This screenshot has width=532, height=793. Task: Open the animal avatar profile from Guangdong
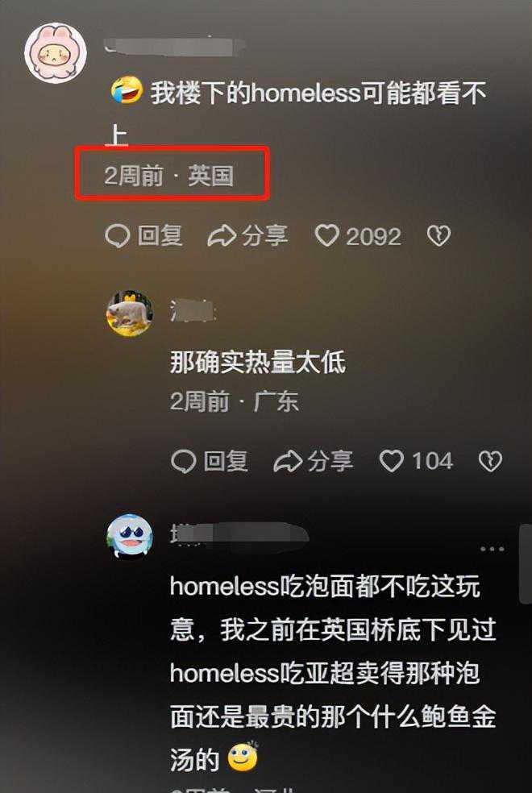130,313
